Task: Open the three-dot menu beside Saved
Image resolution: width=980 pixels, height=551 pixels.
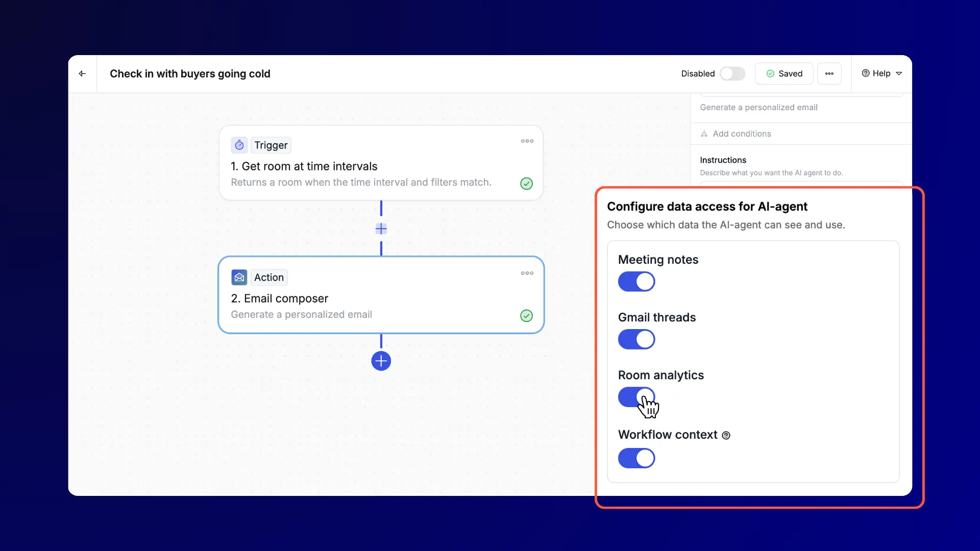Action: [x=829, y=73]
